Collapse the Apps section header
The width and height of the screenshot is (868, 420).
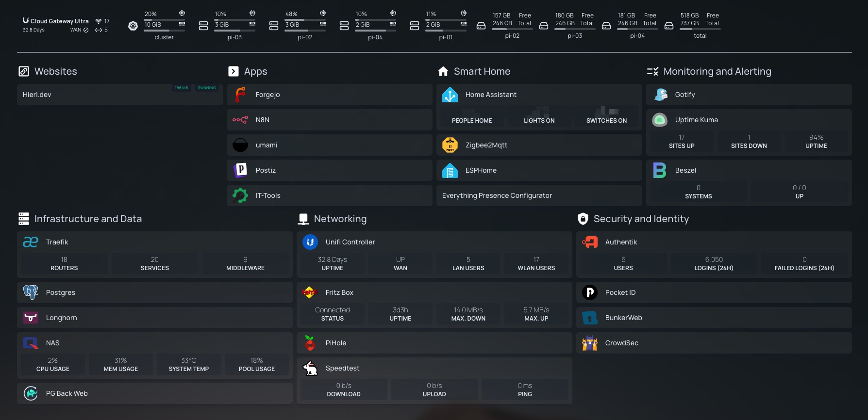coord(248,71)
